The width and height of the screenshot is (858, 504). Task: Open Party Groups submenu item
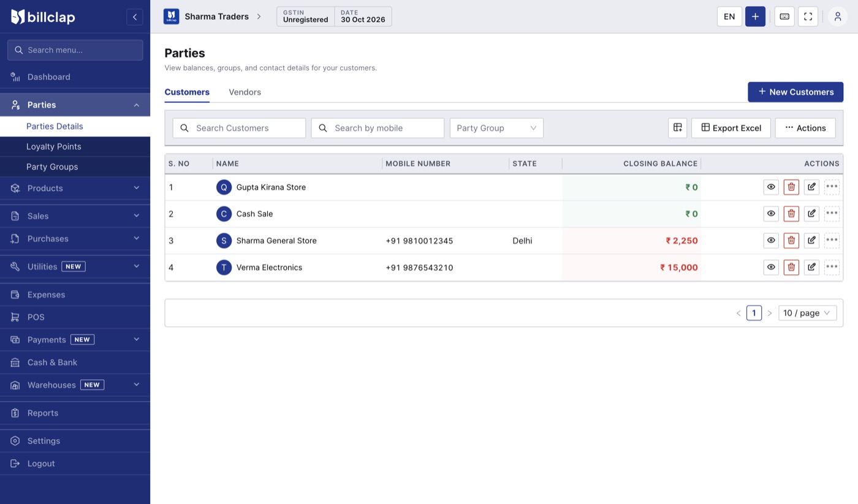tap(75, 167)
